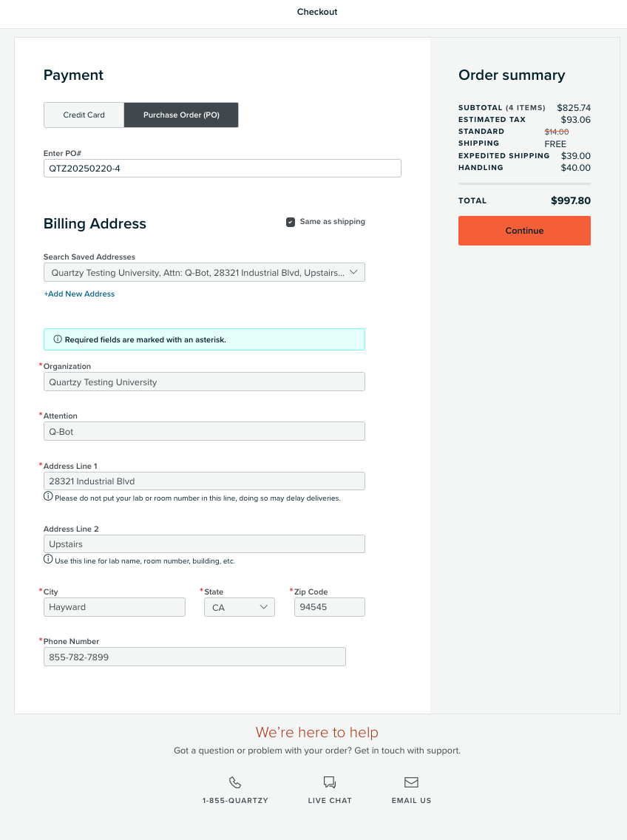
Task: Switch to the Credit Card tab
Action: tap(84, 115)
